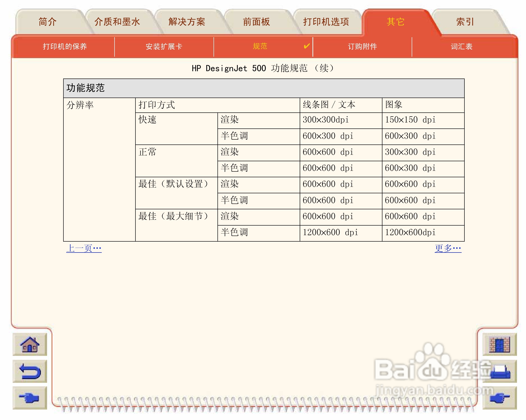
Task: Go to 打印机选项 tab
Action: click(326, 22)
